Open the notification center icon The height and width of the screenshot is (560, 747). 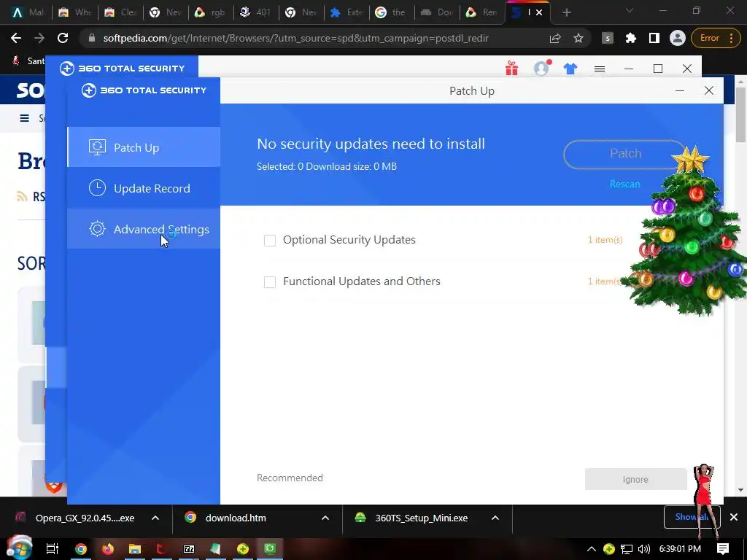pos(723,549)
